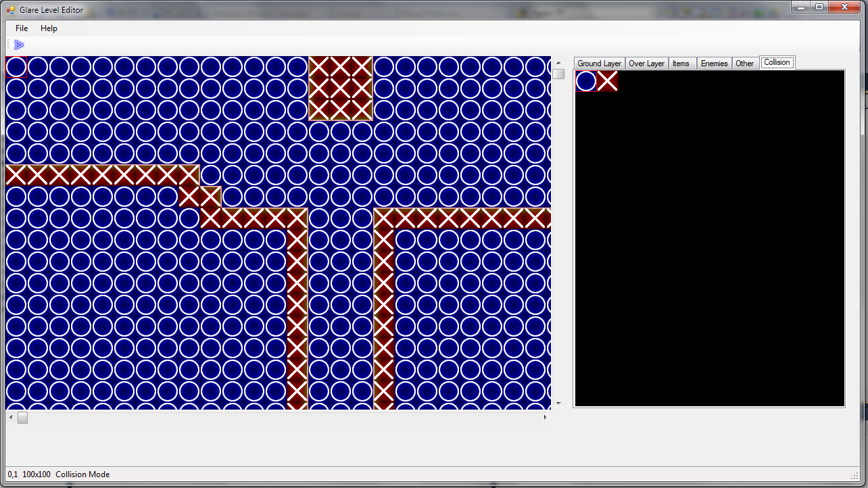Open the File menu
Viewport: 868px width, 488px height.
pyautogui.click(x=22, y=28)
